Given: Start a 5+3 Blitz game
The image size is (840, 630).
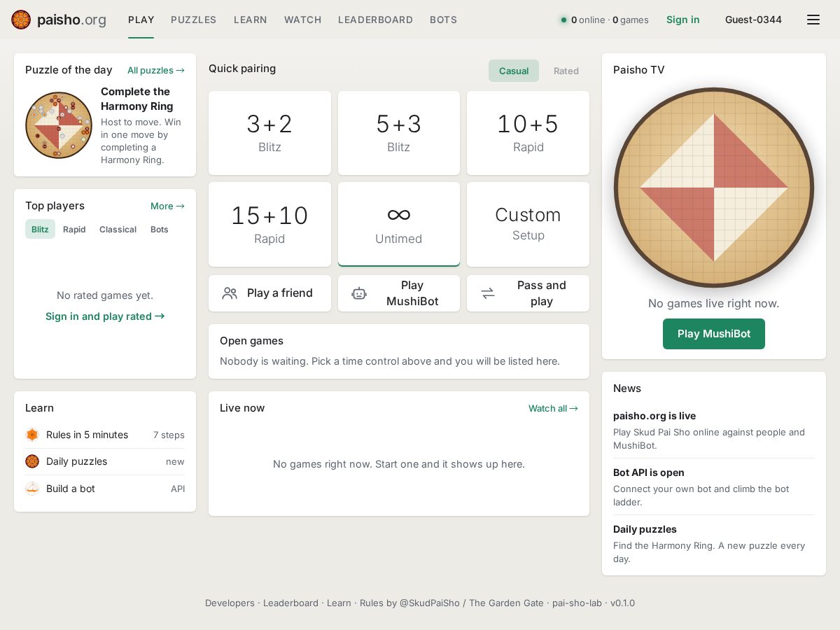Looking at the screenshot, I should pos(399,133).
